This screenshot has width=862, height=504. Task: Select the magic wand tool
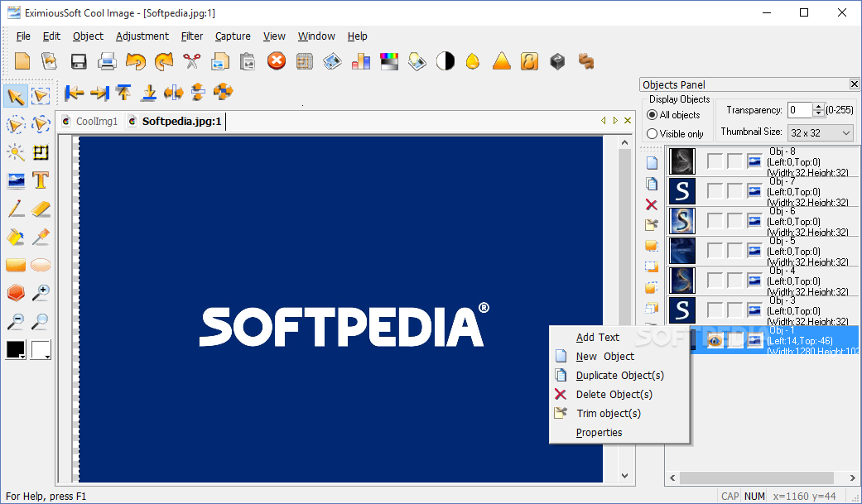[x=16, y=152]
